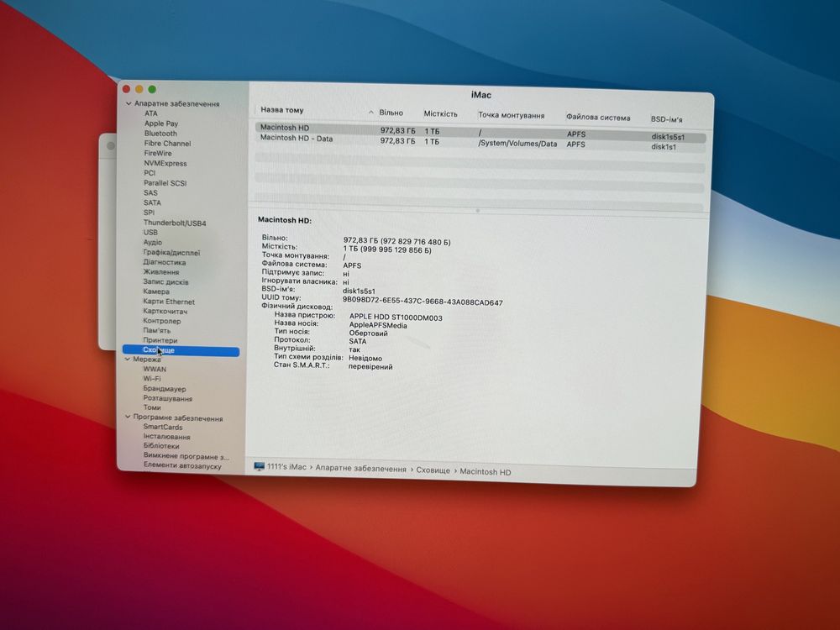Open Parallel SCSI entry
Screen dimensions: 840x630
(165, 183)
